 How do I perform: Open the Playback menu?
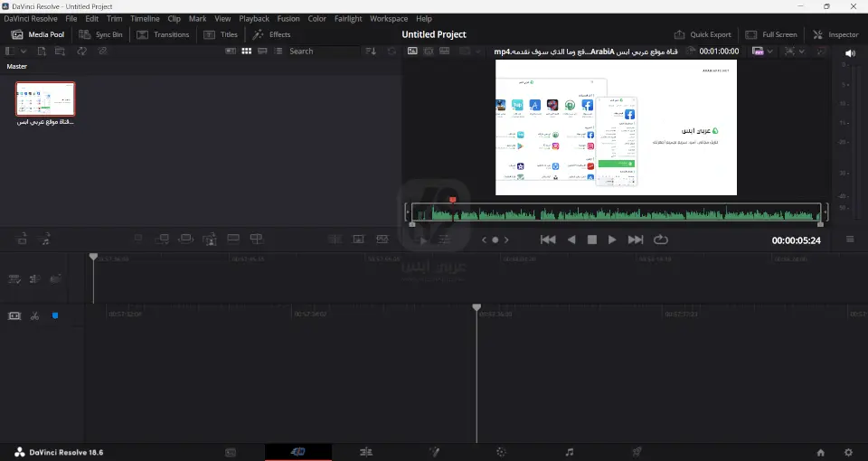point(254,18)
